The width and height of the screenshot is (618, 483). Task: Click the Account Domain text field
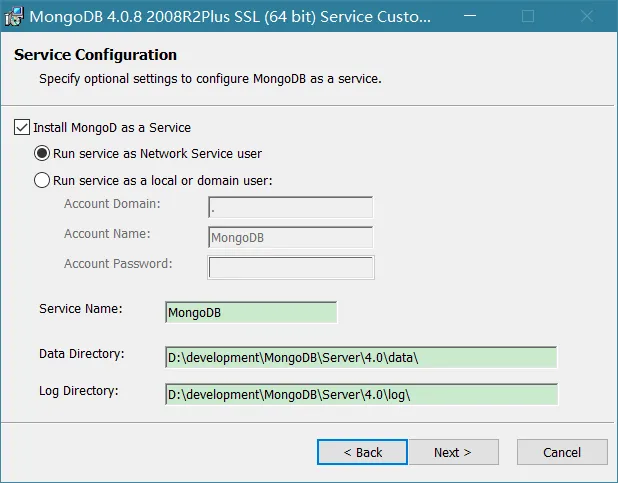click(290, 207)
